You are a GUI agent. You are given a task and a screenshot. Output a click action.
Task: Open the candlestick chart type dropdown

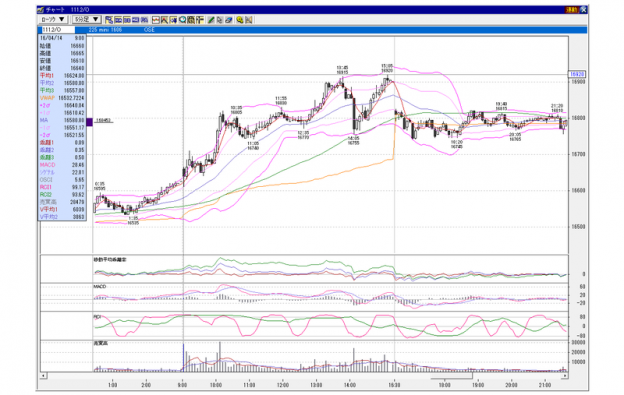[53, 19]
